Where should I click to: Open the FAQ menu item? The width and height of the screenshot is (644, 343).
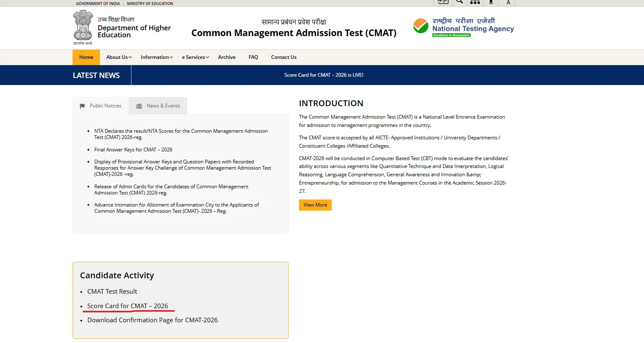pyautogui.click(x=253, y=57)
